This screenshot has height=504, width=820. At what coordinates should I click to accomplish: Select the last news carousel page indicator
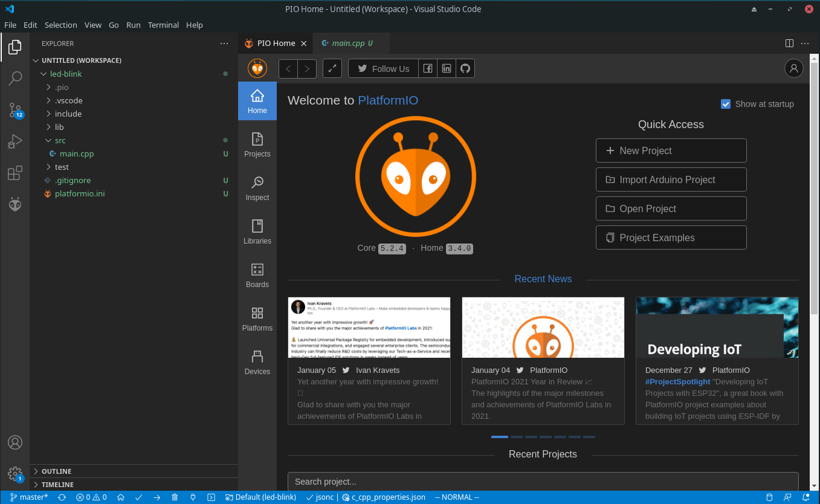click(x=589, y=436)
